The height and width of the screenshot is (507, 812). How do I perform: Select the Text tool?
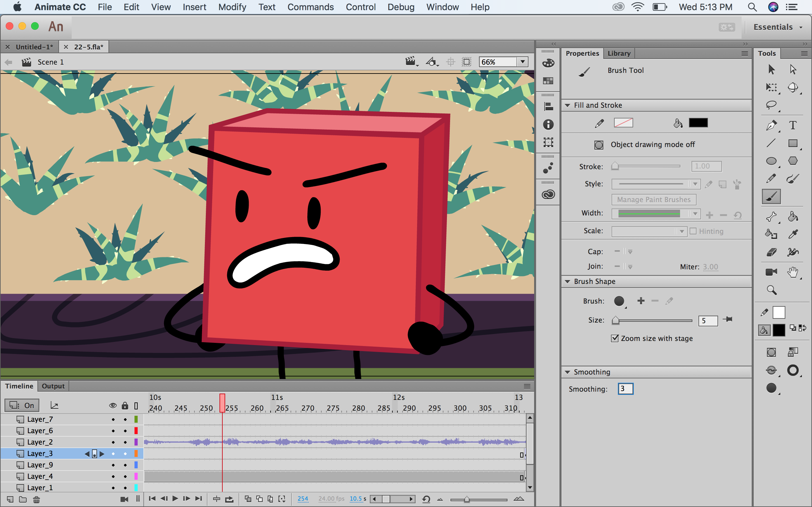tap(793, 125)
